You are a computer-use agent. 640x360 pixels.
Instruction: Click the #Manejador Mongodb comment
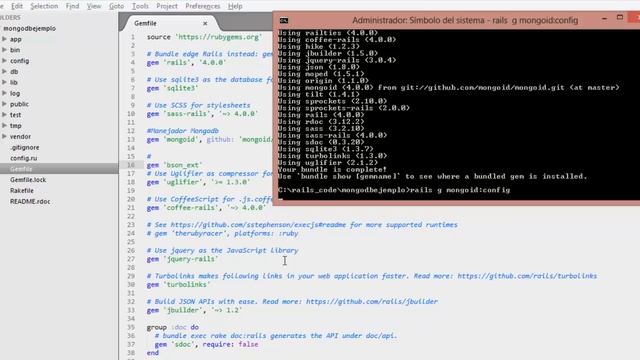182,131
